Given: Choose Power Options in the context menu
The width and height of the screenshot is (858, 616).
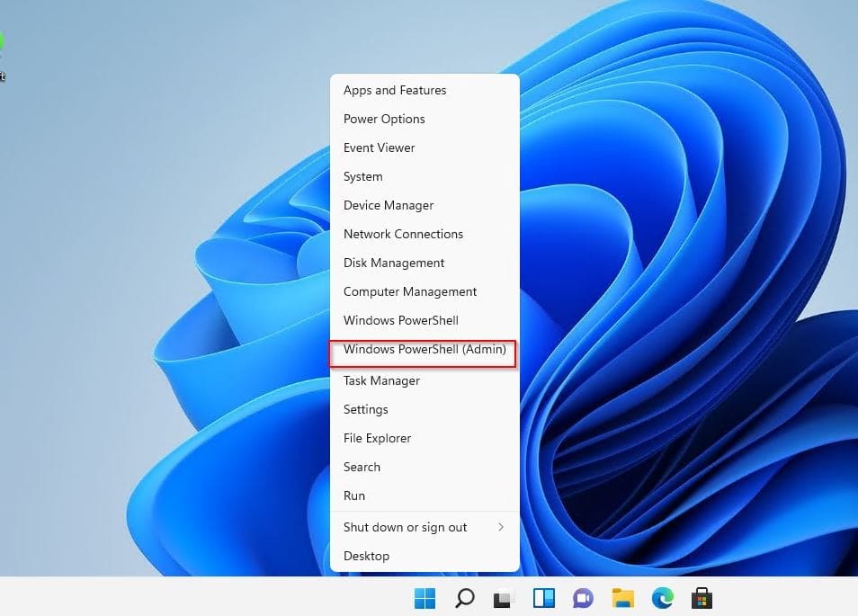Looking at the screenshot, I should (x=384, y=119).
